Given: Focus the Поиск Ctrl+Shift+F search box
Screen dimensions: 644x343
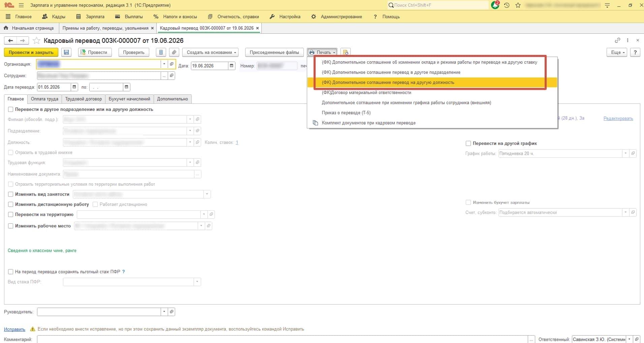Looking at the screenshot, I should 438,5.
